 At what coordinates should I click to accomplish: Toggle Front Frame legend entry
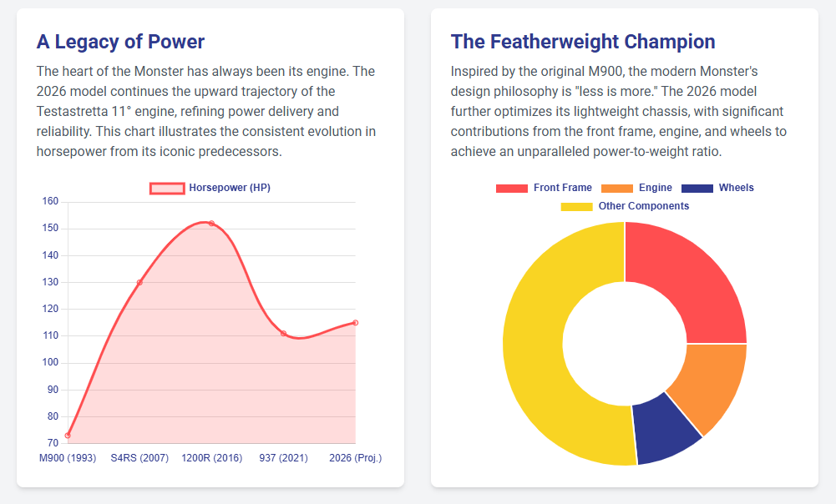544,189
